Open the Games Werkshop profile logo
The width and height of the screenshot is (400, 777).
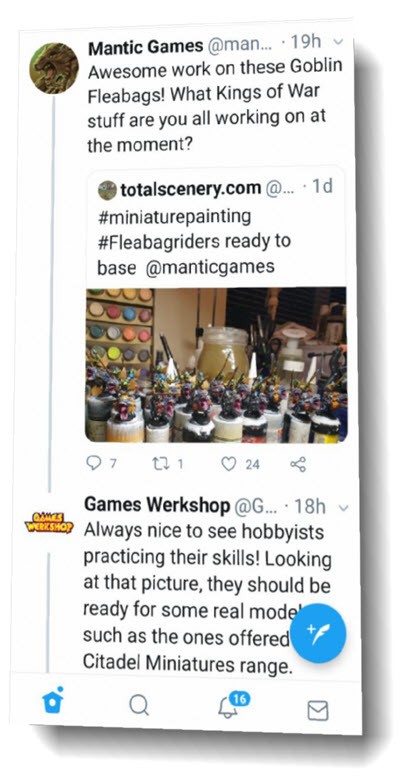(49, 523)
